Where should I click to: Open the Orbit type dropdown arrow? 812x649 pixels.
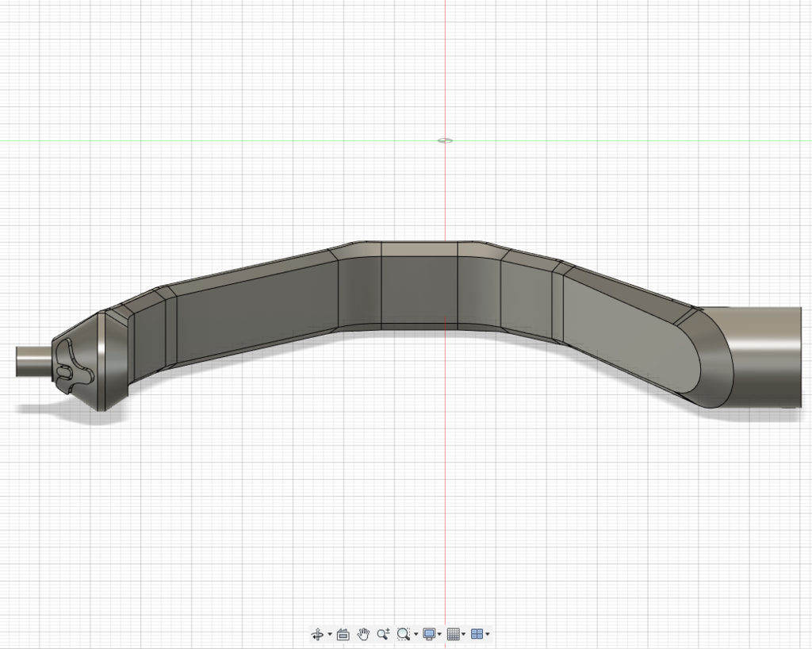[x=330, y=634]
